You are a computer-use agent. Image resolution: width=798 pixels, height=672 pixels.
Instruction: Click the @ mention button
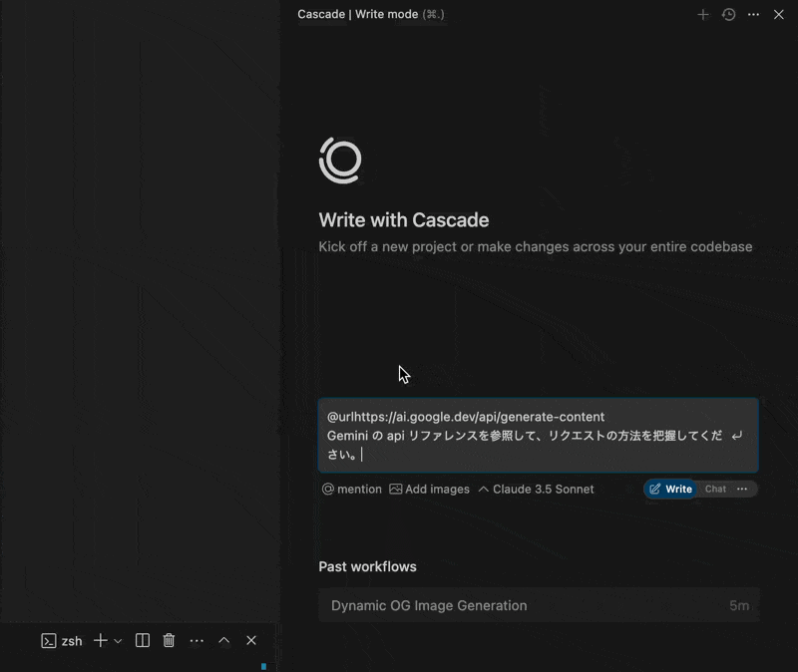(351, 490)
